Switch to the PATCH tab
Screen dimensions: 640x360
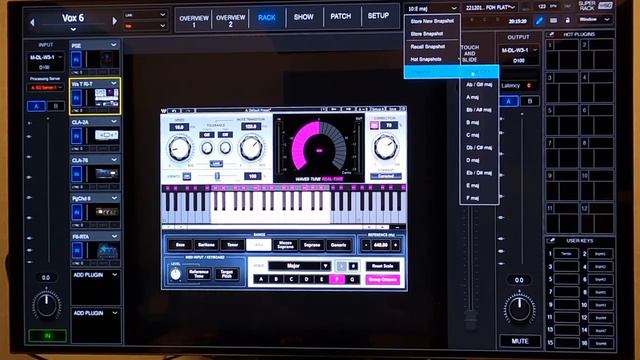[x=341, y=16]
